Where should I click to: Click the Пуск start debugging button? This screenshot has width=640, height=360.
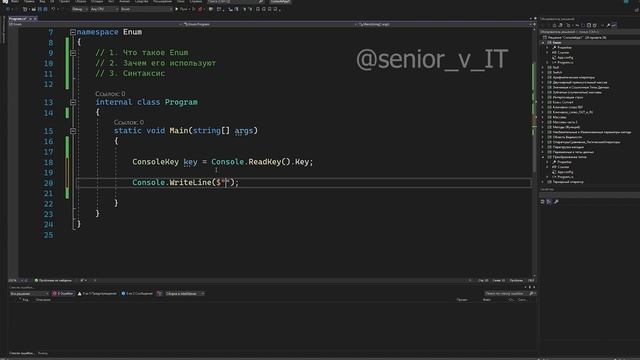(182, 9)
